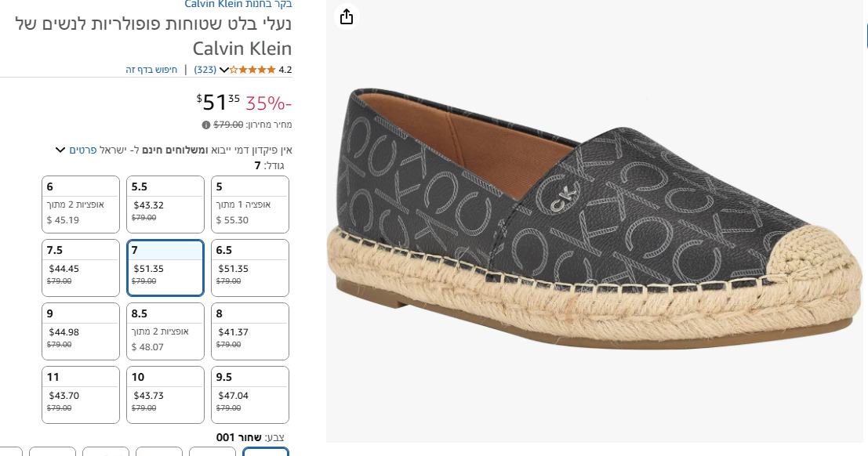
Task: Select size 5.5 priced at $43.32
Action: 165,204
